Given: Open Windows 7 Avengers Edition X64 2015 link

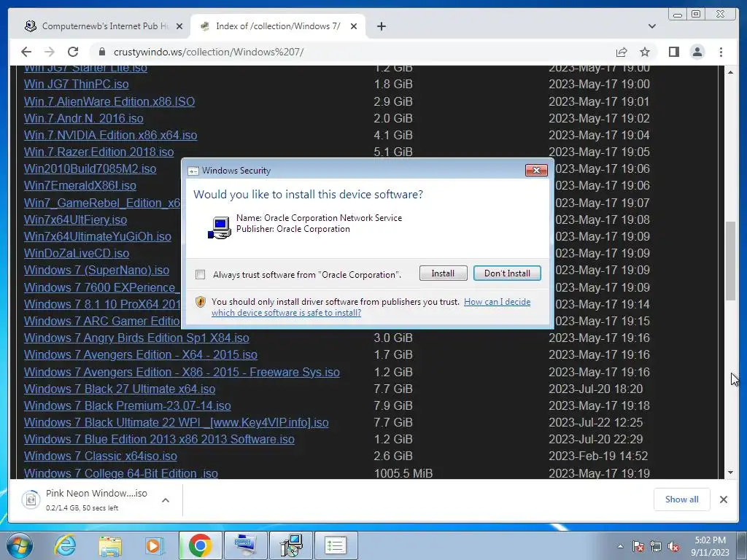Looking at the screenshot, I should click(141, 355).
